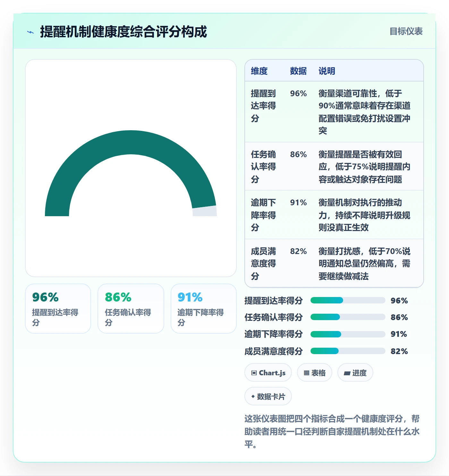Click the 数据卡片 tag chip

pyautogui.click(x=268, y=396)
